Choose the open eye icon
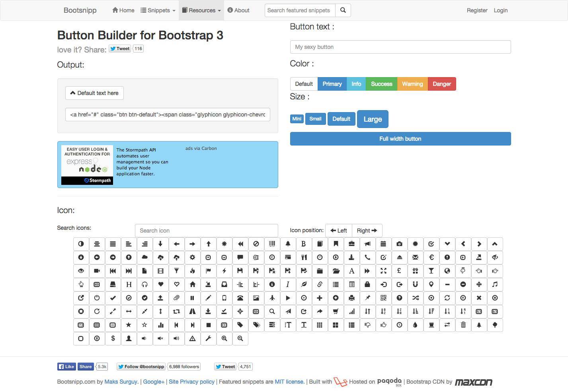The width and height of the screenshot is (568, 392). tap(81, 271)
